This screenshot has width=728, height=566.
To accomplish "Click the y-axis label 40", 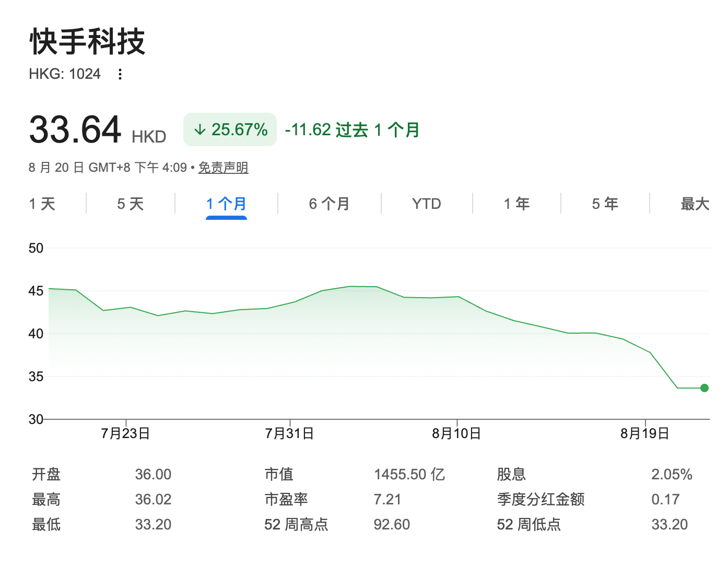I will point(36,334).
